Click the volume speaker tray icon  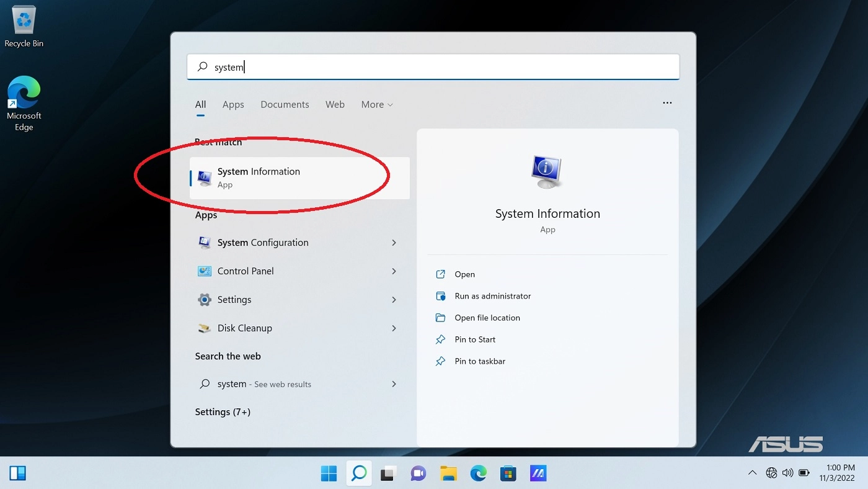click(787, 473)
